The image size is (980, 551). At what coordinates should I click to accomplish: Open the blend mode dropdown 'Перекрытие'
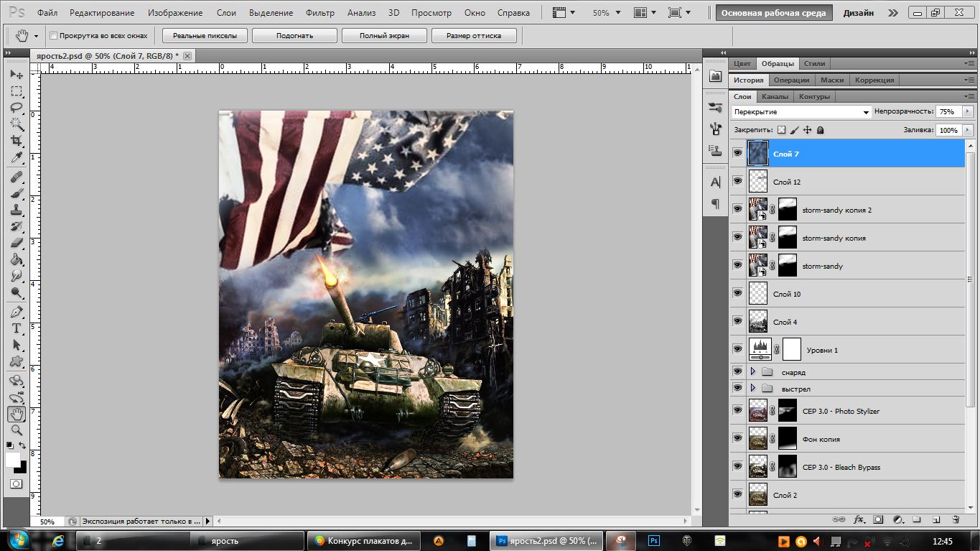tap(801, 112)
